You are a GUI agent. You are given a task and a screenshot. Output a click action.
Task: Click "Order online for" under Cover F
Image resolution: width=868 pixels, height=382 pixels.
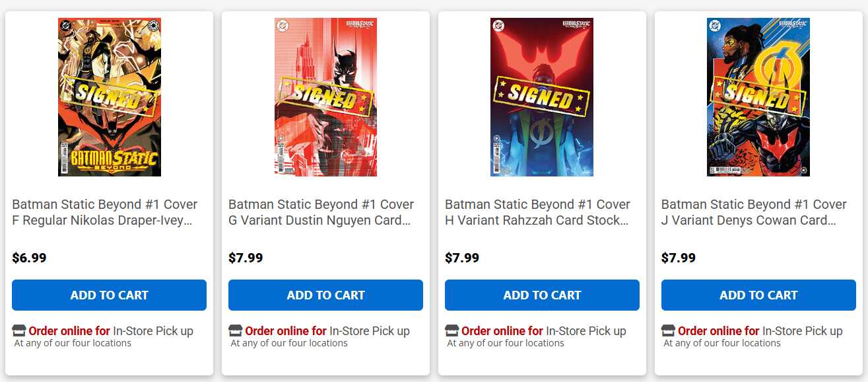(69, 330)
